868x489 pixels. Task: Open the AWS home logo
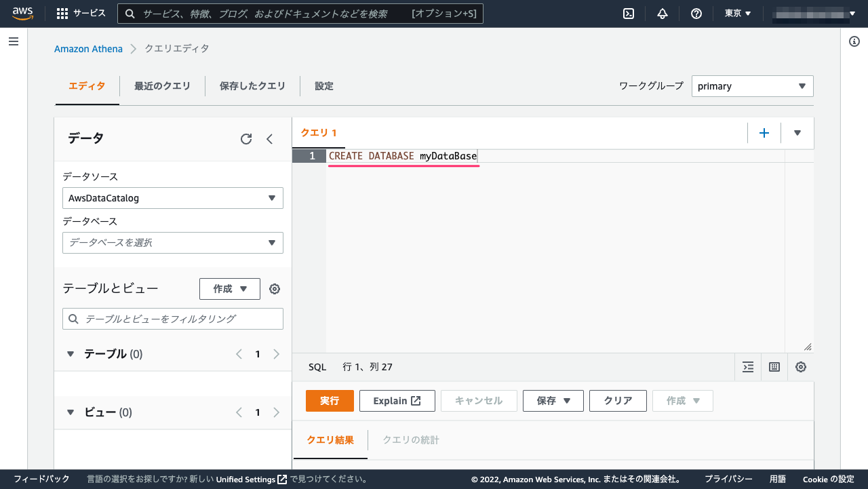pos(22,14)
